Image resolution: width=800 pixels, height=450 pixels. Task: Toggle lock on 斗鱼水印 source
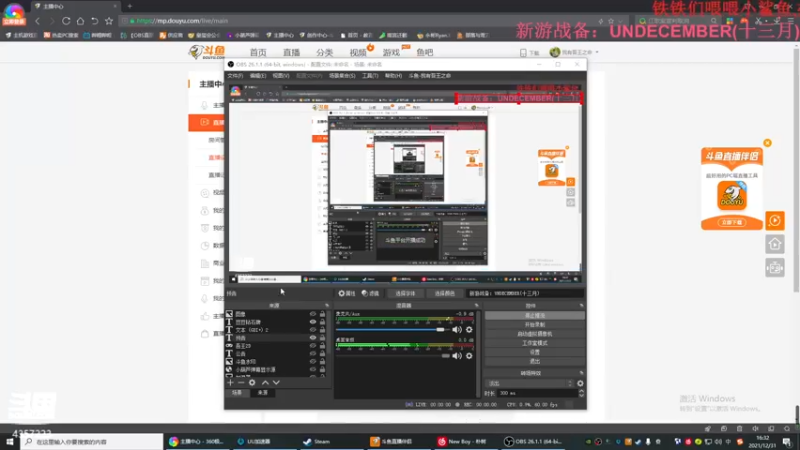tap(322, 362)
